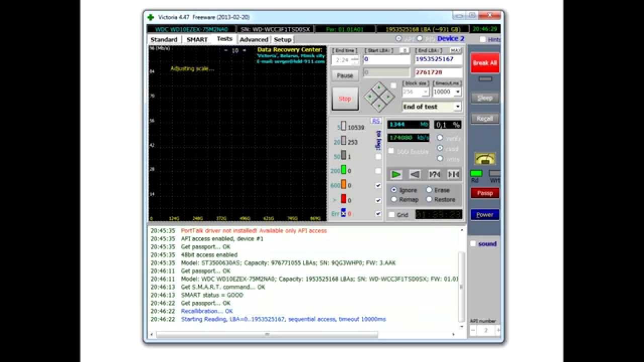Select the API radio button
The image size is (644, 362).
coord(398,38)
